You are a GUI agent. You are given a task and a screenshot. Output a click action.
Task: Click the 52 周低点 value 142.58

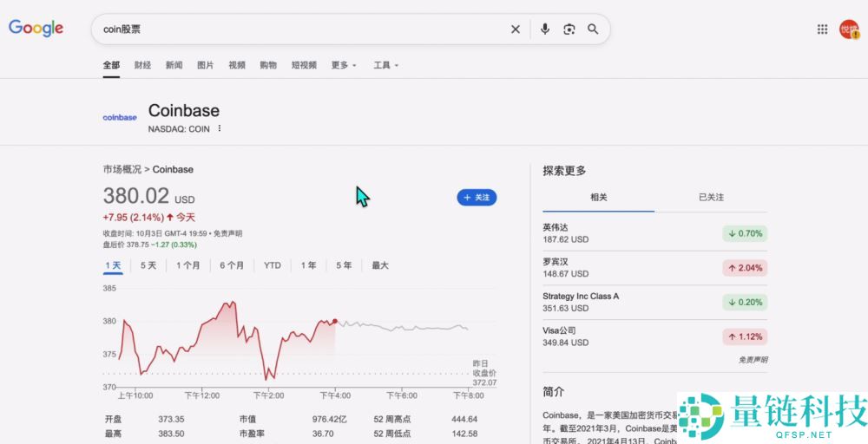464,434
